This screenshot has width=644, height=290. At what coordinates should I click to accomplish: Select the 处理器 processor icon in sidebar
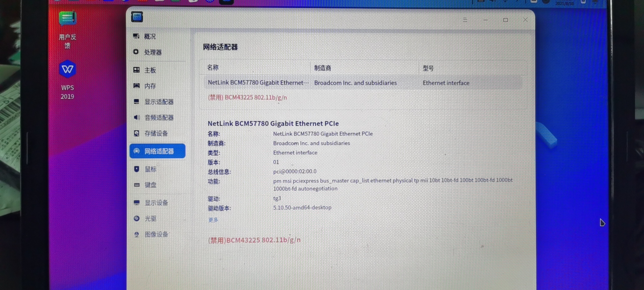click(136, 52)
